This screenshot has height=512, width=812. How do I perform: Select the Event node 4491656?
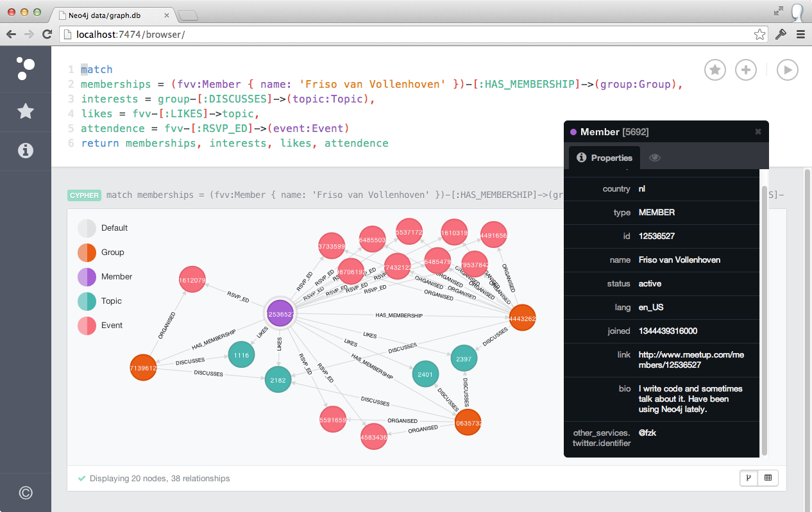point(494,235)
